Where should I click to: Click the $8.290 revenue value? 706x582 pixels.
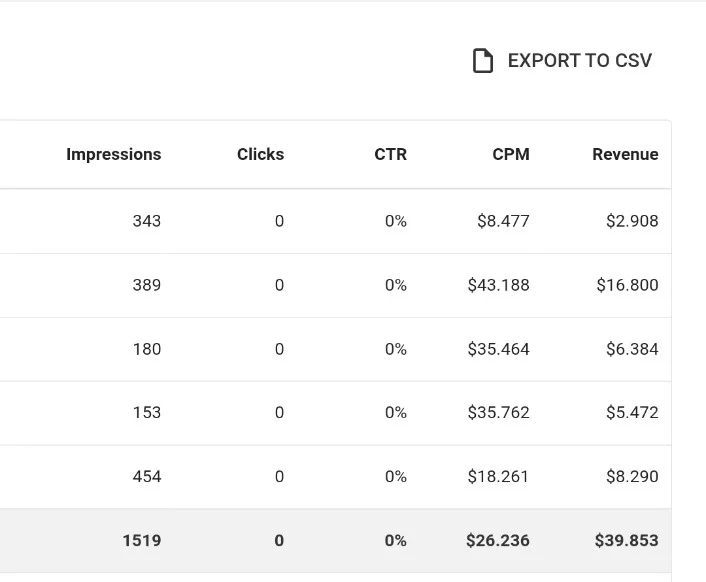tap(632, 476)
